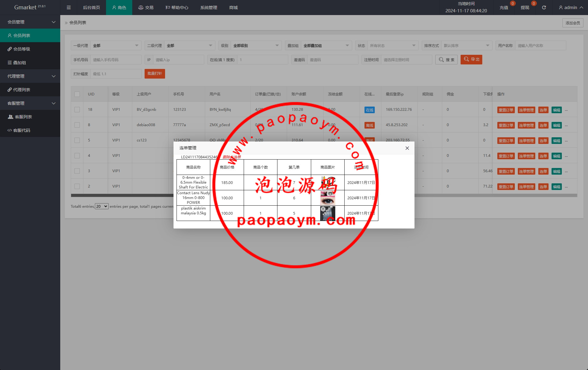The image size is (588, 370).
Task: Click the Contact Lens product thumbnail
Action: 328,198
